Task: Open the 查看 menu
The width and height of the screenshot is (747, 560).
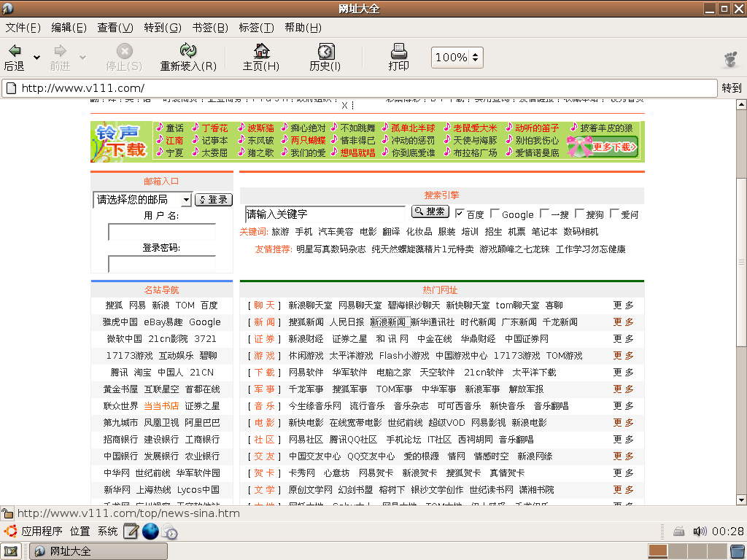Action: 115,28
